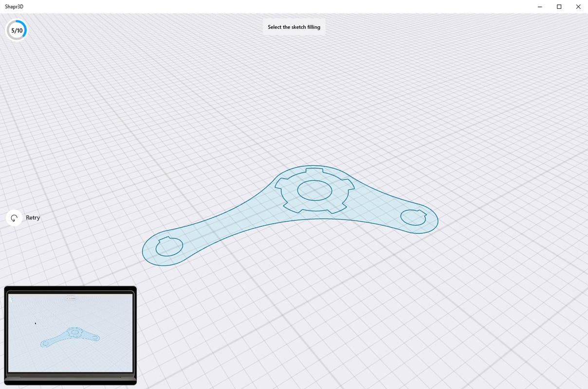Close the Shapr3D window
Screen dimensions: 588x389
tap(578, 7)
